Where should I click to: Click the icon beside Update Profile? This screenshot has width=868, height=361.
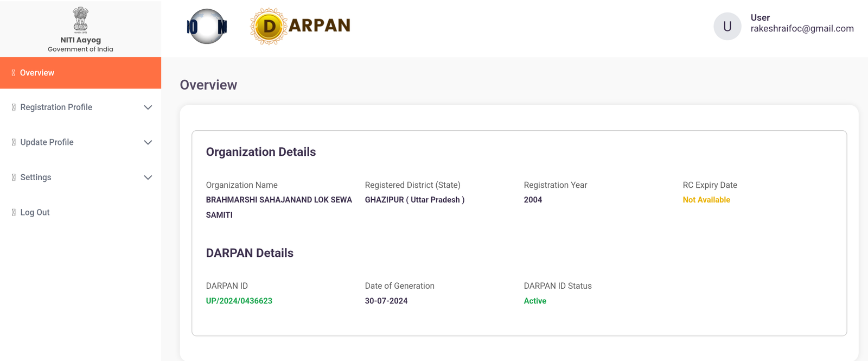(x=14, y=142)
